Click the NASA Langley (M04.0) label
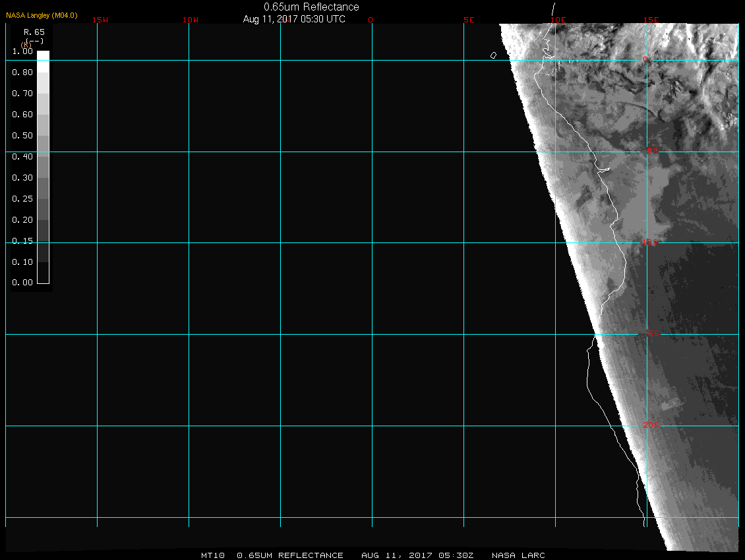Viewport: 745px width, 560px height. point(42,15)
